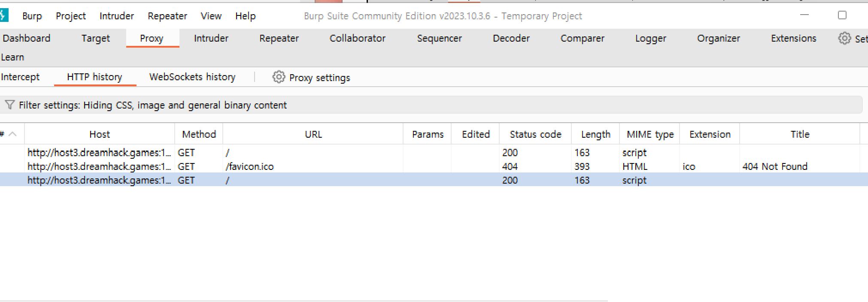Open the Intruder menu

pos(116,16)
